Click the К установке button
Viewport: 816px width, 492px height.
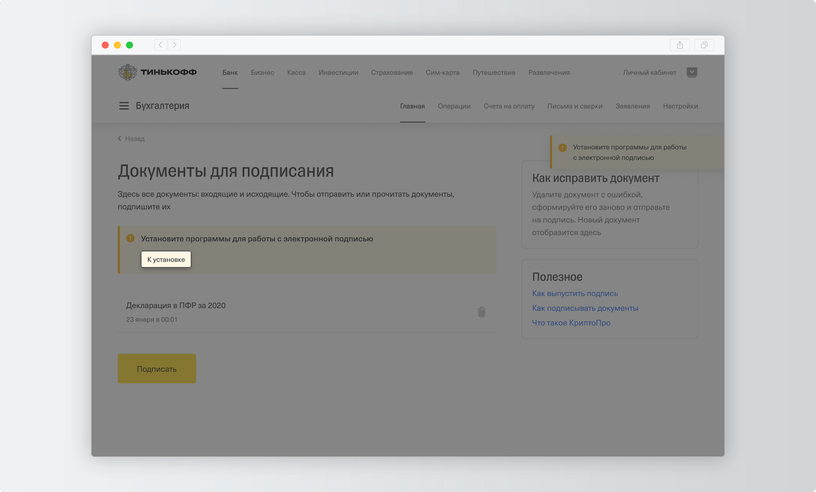point(166,259)
